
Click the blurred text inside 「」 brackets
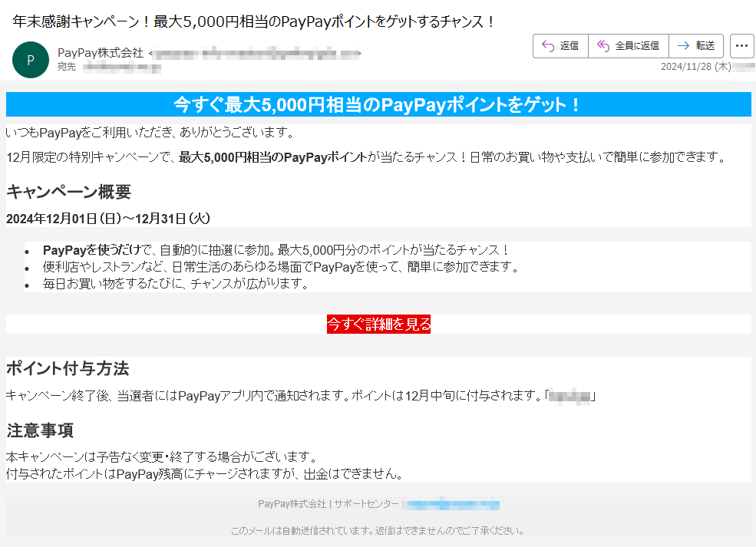click(570, 397)
